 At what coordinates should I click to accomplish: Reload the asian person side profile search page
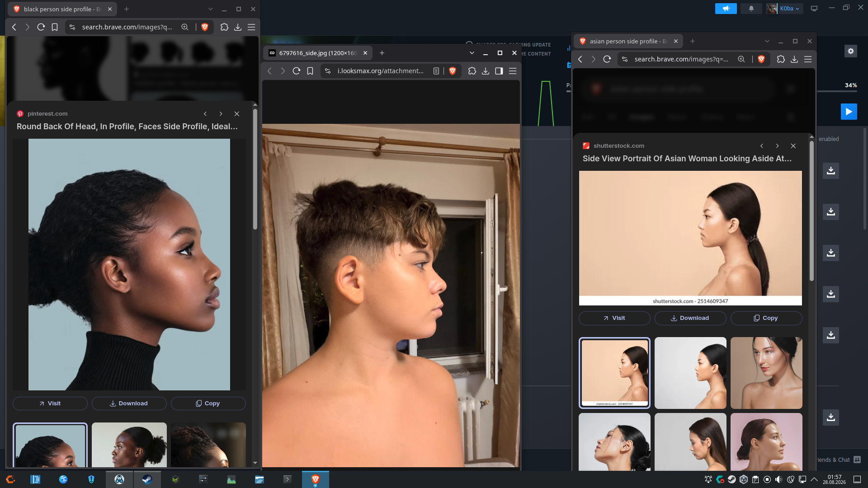[x=607, y=59]
